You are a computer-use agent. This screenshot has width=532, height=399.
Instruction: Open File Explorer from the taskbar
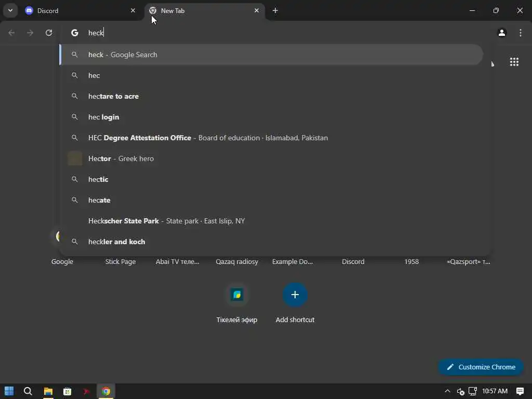click(x=48, y=391)
